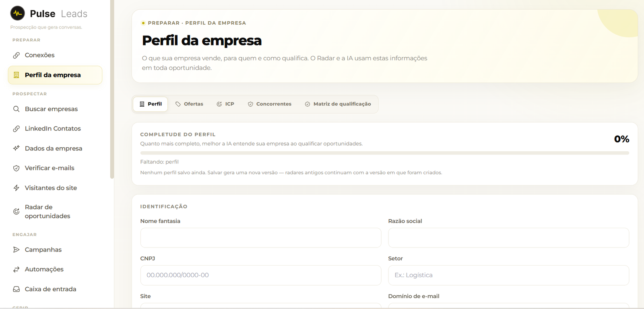Click the Radar de oportunidades radar icon
The height and width of the screenshot is (309, 644).
click(17, 212)
